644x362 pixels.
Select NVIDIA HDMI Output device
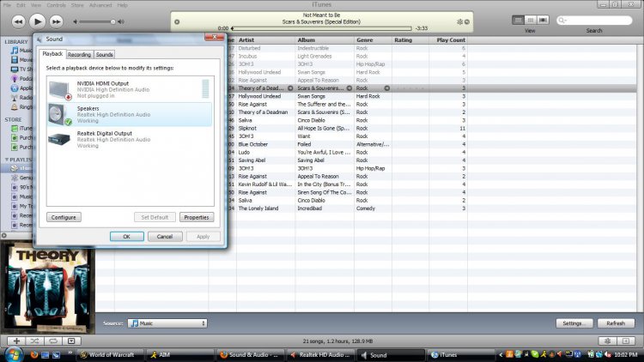click(x=130, y=89)
